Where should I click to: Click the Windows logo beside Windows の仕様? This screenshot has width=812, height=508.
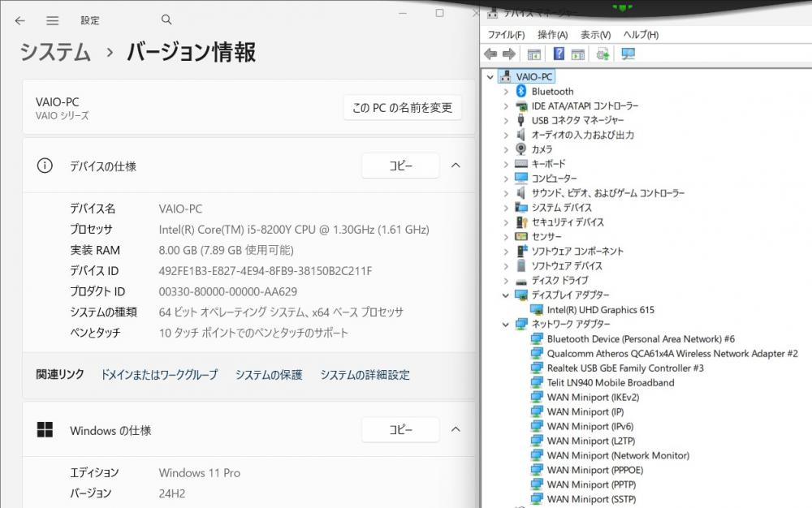point(45,429)
